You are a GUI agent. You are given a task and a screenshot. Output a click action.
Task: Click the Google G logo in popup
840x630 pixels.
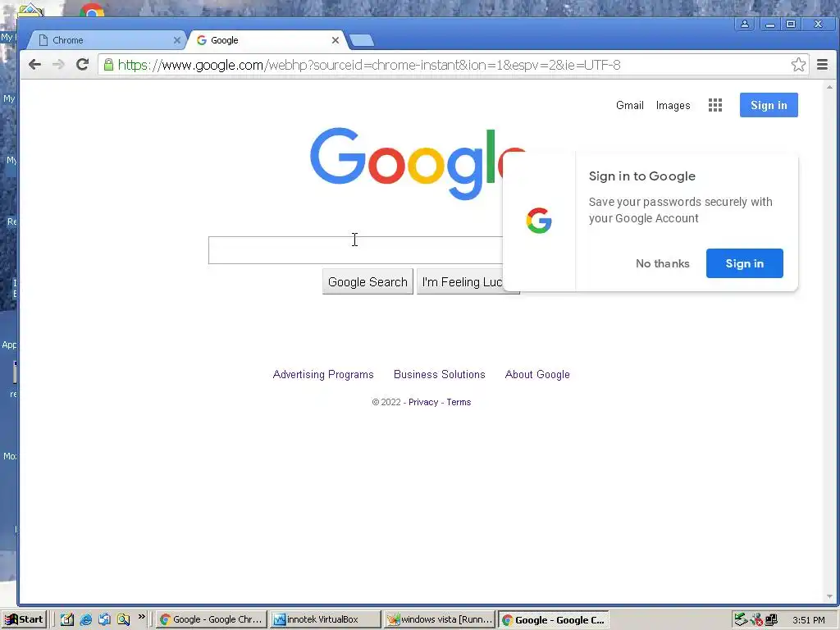(539, 221)
